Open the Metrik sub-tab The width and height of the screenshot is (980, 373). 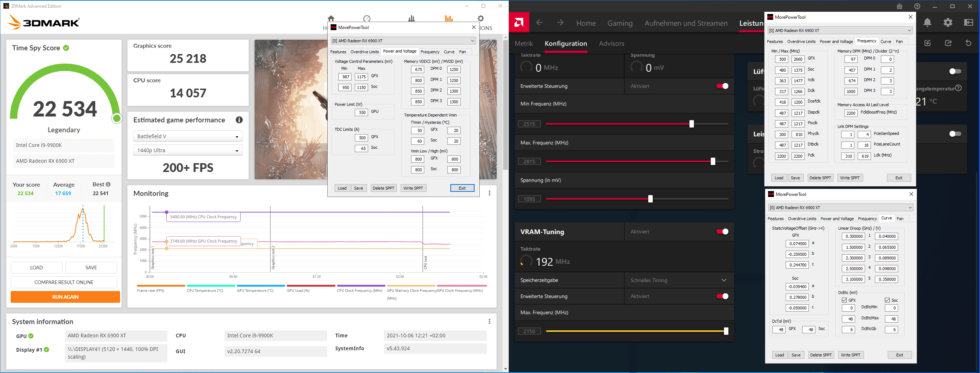coord(523,43)
